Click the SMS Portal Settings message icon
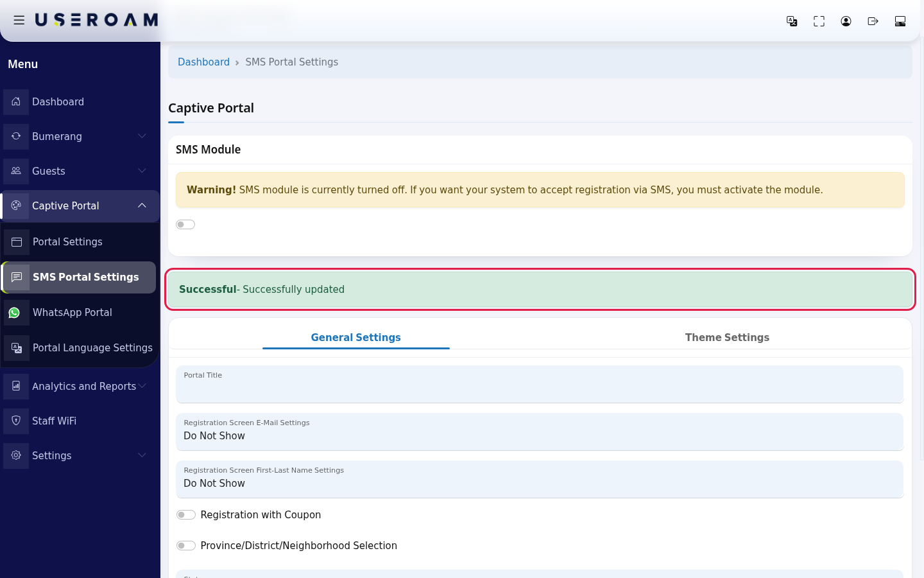 pos(17,277)
